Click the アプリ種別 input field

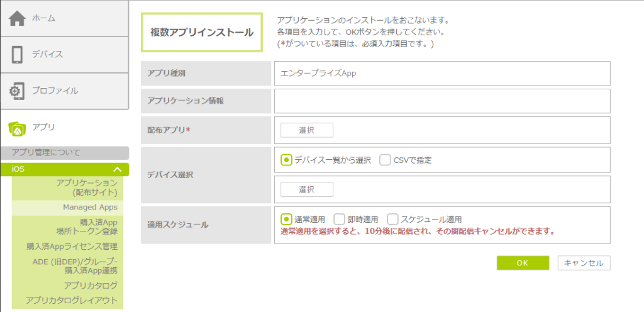click(441, 73)
